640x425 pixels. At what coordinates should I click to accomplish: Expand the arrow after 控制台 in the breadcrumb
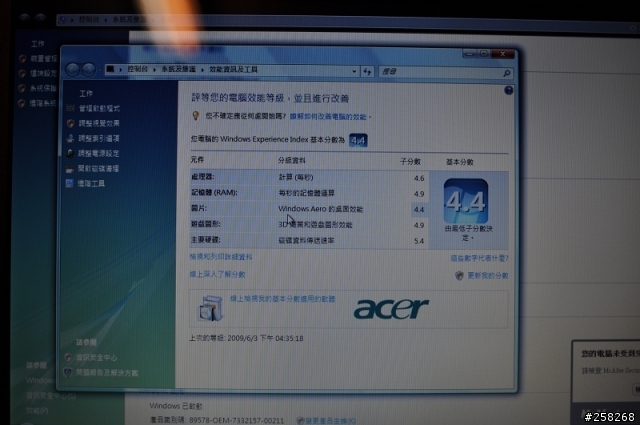click(x=155, y=69)
